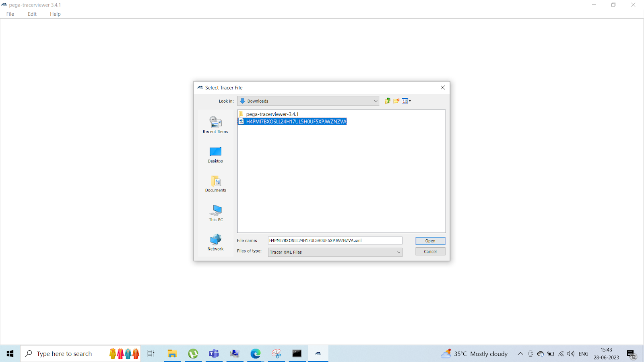Browse the Network location
The height and width of the screenshot is (362, 644).
pyautogui.click(x=215, y=242)
